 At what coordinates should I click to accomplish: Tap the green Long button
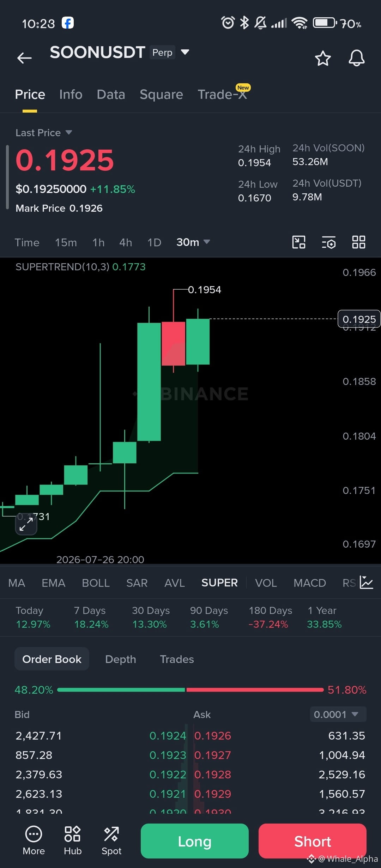click(195, 841)
